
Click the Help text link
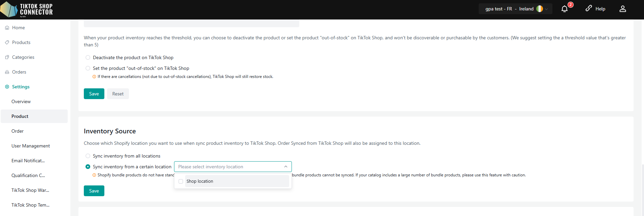point(600,9)
